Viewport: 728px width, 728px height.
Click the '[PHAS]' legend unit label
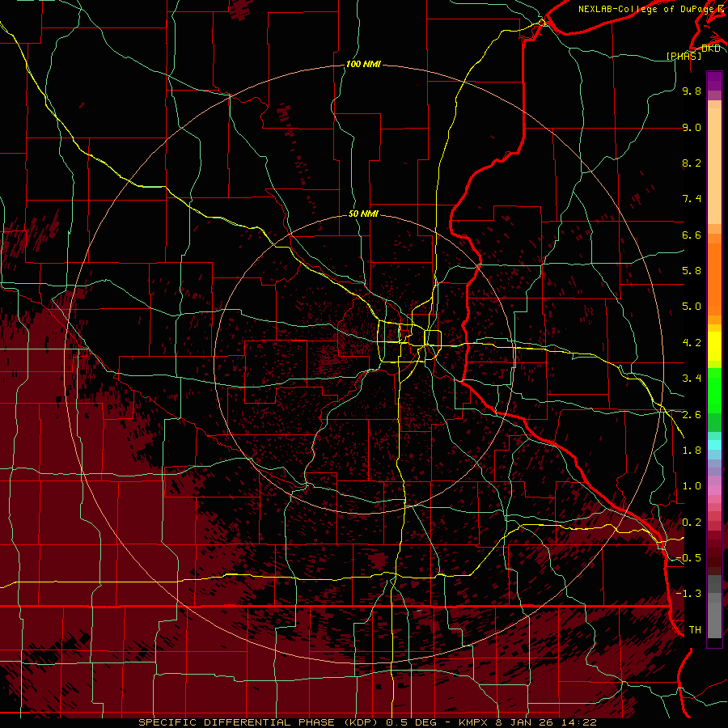tap(684, 56)
